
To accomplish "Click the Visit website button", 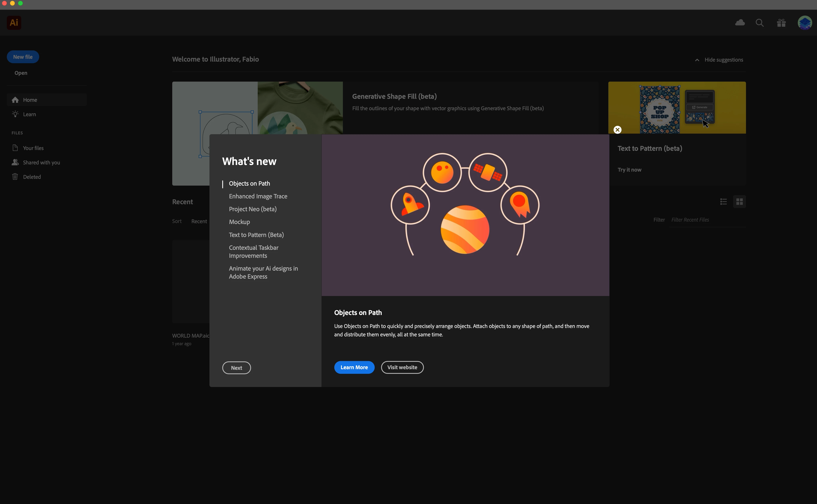I will [x=402, y=367].
